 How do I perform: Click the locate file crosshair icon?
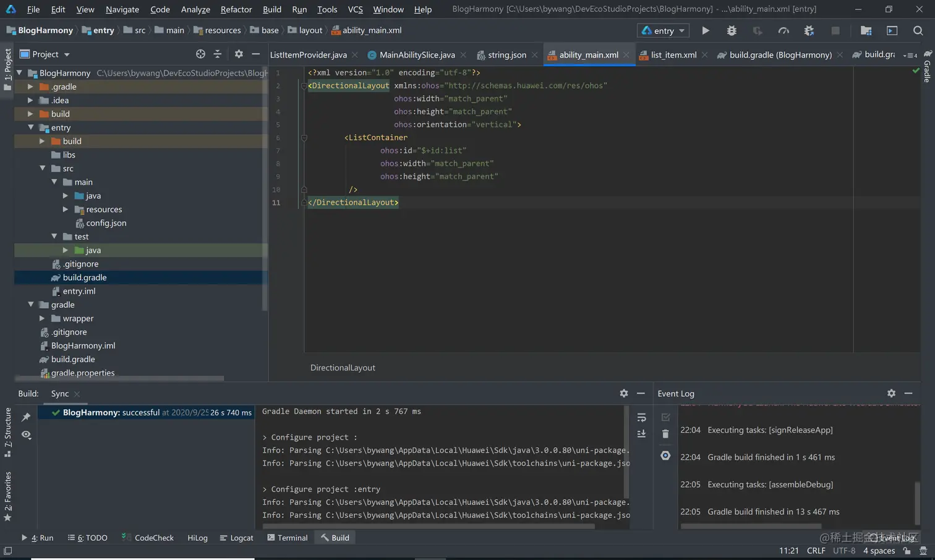click(x=200, y=54)
